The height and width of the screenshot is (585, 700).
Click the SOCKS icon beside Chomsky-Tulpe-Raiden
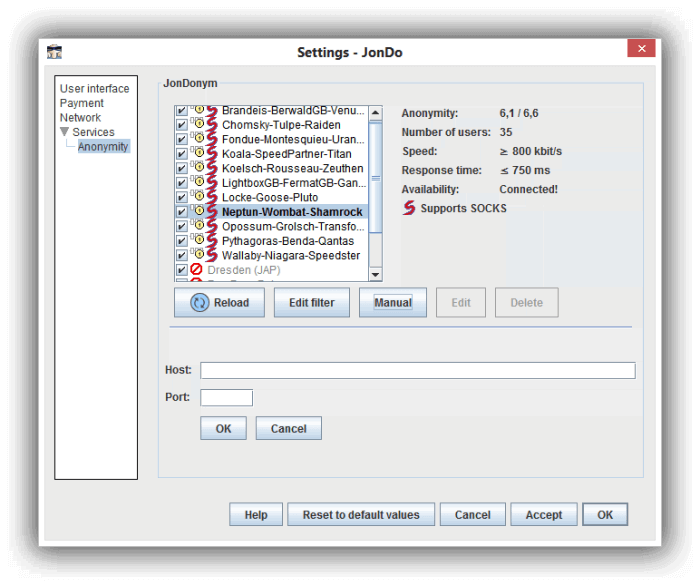pos(212,125)
